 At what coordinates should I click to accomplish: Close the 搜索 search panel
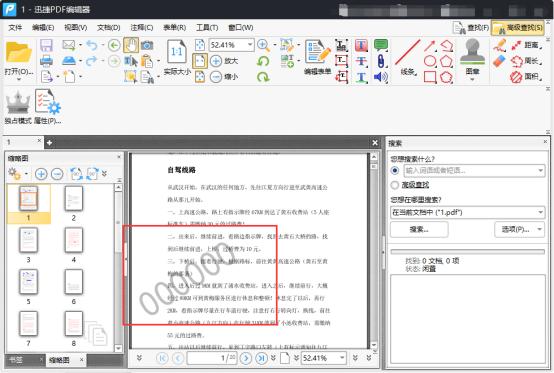(x=545, y=142)
